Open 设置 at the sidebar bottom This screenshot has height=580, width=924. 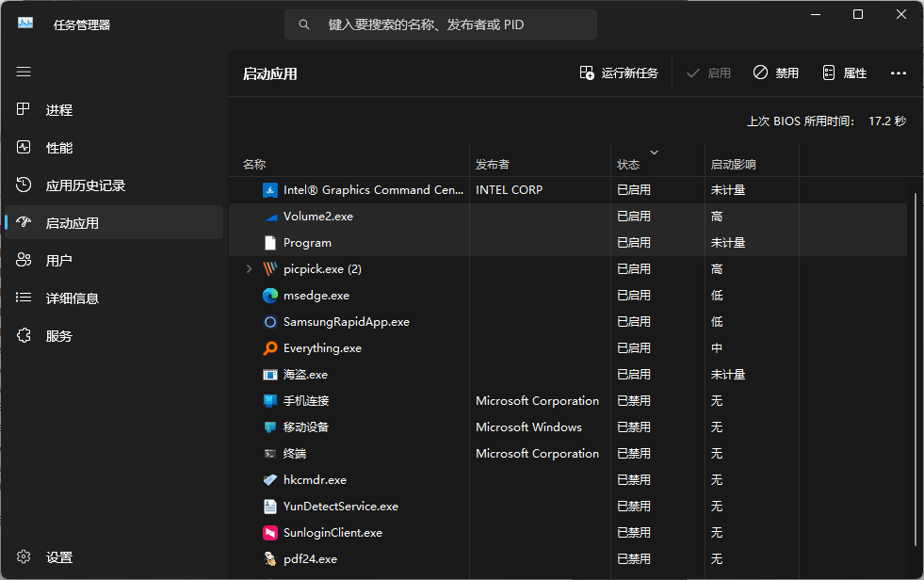click(x=114, y=557)
